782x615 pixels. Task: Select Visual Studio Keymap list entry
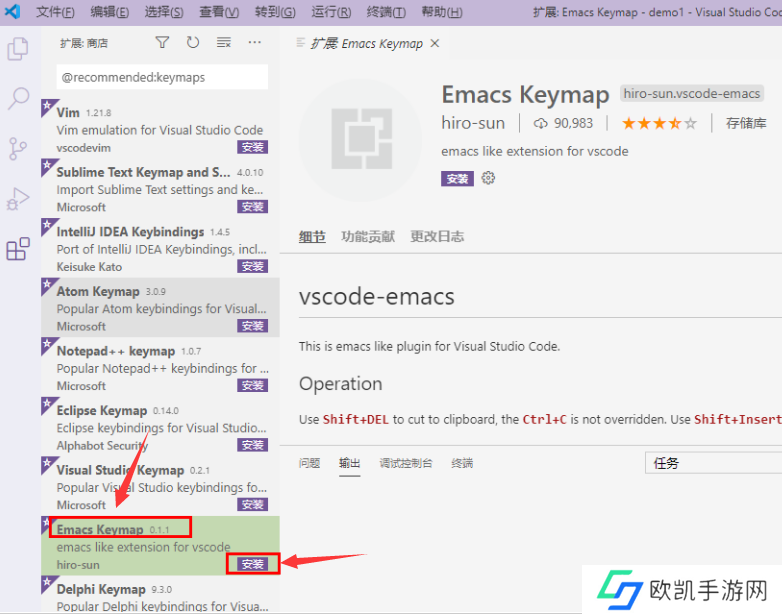click(x=160, y=486)
